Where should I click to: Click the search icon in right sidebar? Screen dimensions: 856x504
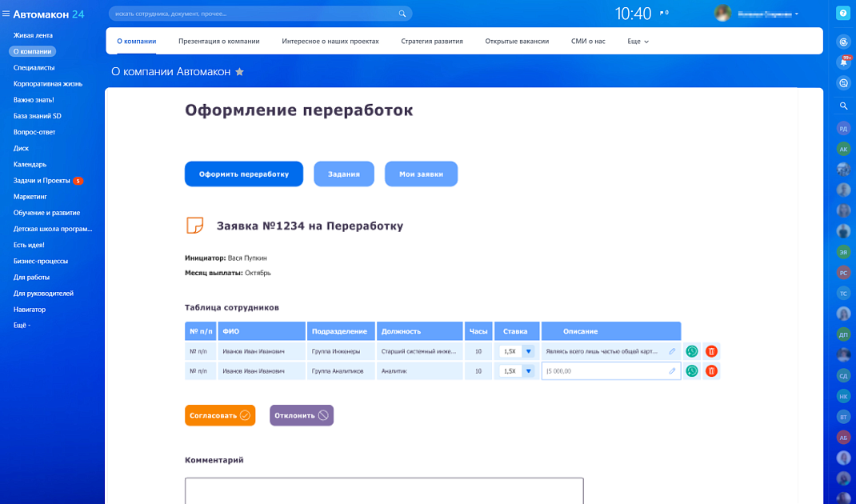843,106
